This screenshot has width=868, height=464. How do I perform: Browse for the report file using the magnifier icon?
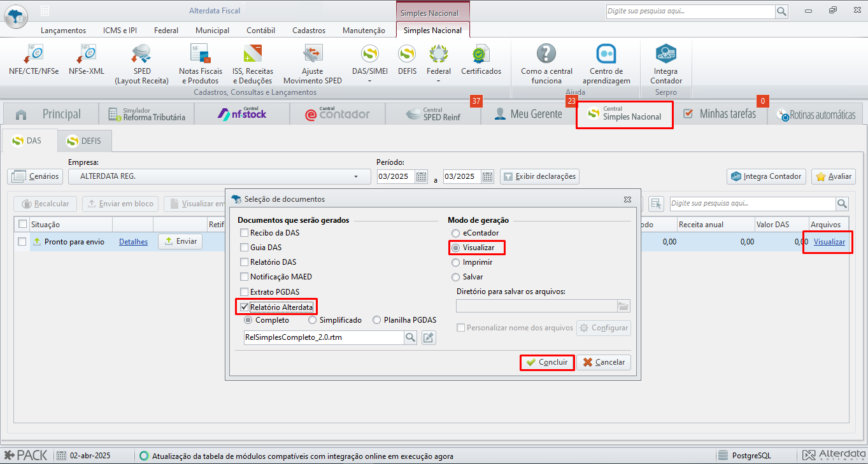pos(411,337)
